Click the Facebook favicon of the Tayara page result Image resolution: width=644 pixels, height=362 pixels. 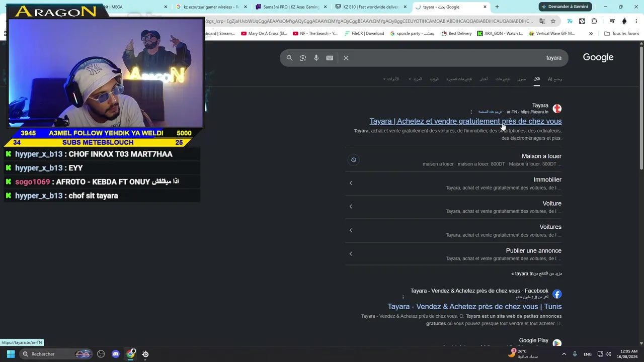[x=557, y=294]
